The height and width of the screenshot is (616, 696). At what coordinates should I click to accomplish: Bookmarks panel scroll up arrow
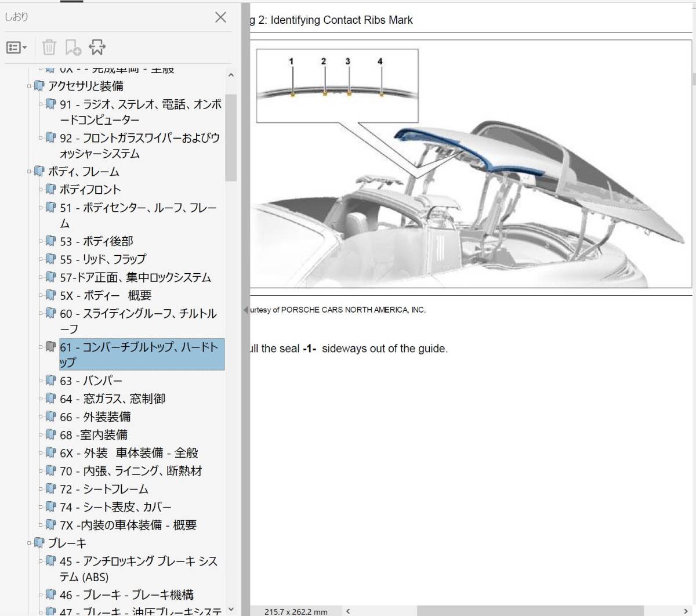[x=231, y=75]
